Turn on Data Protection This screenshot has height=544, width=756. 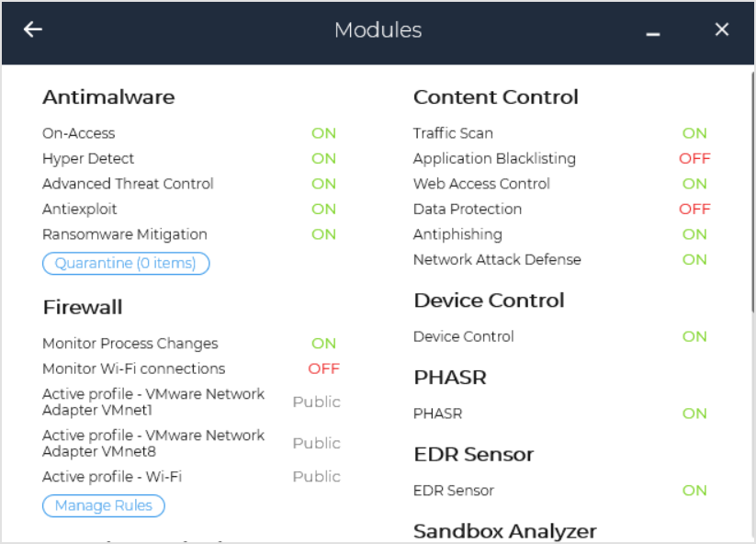click(694, 209)
